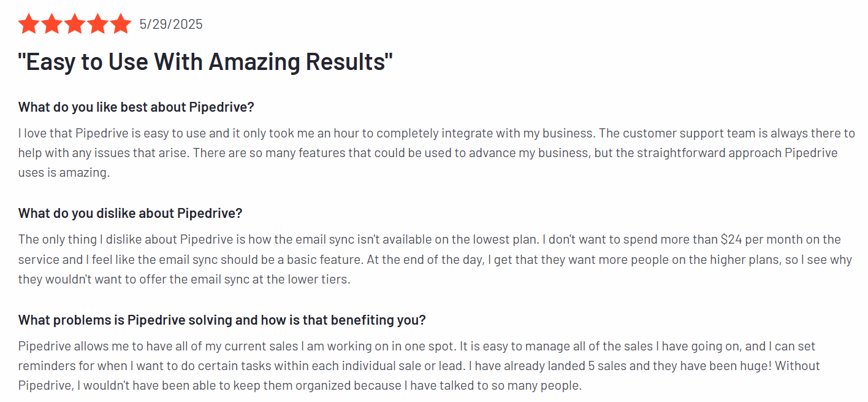This screenshot has width=868, height=402.
Task: Click the "What problems is Pipedrive solving" heading
Action: tap(222, 320)
